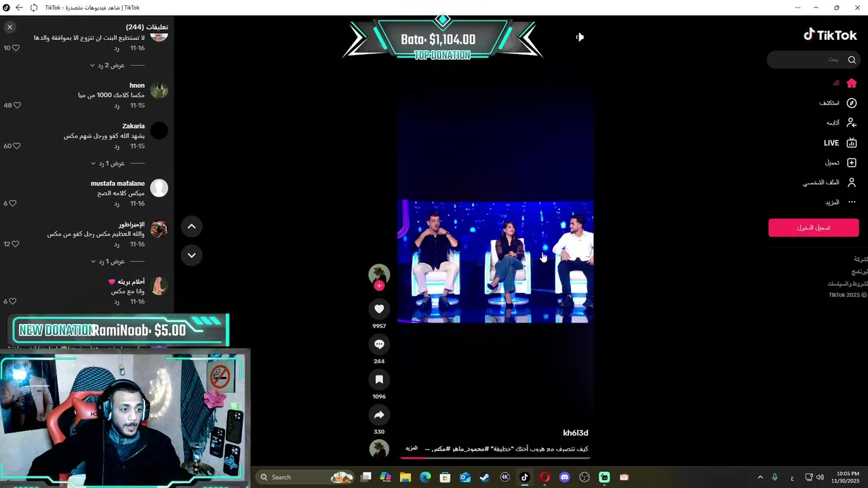Like the video heart icon
This screenshot has width=868, height=488.
coord(379,309)
